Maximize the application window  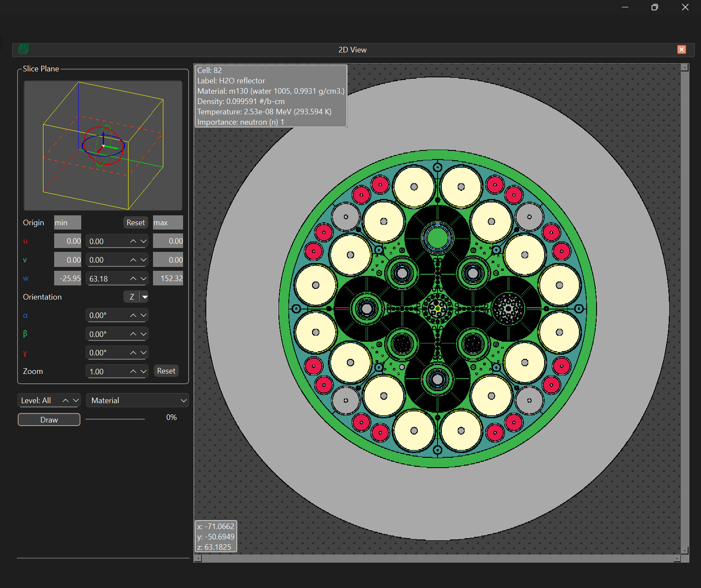(655, 7)
